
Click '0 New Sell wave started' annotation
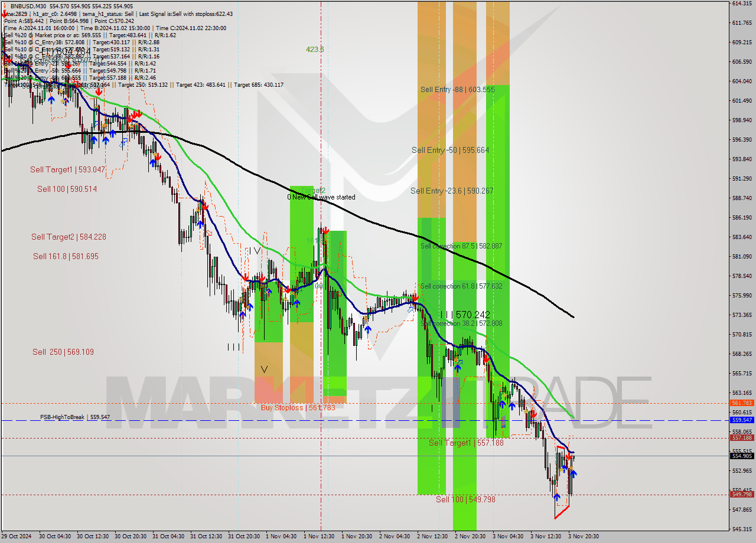(x=321, y=197)
